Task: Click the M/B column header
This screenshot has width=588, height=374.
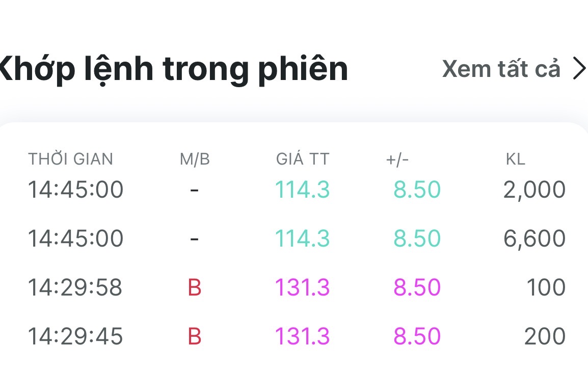Action: coord(195,159)
